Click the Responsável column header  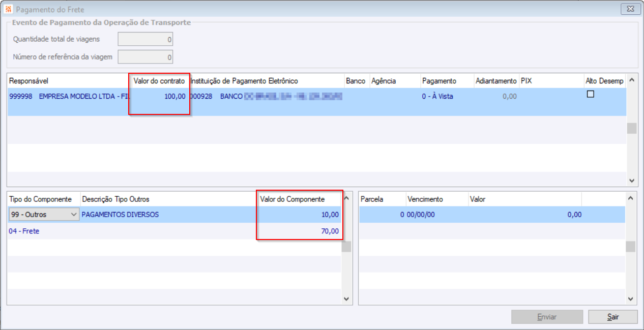coord(69,81)
